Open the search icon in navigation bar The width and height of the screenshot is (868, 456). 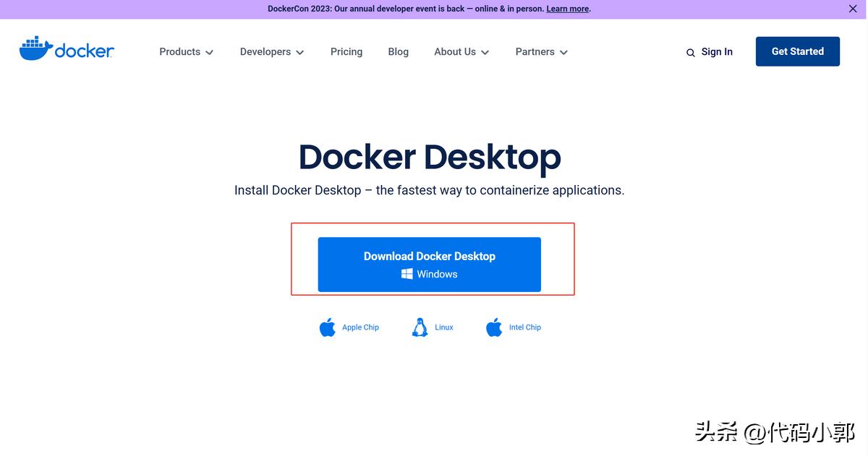coord(690,52)
